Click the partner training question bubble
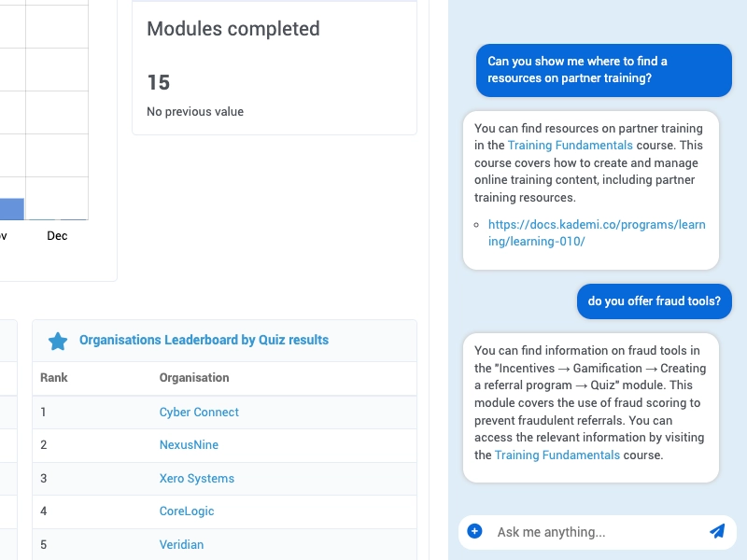Screen dimensions: 747x560 pos(603,70)
